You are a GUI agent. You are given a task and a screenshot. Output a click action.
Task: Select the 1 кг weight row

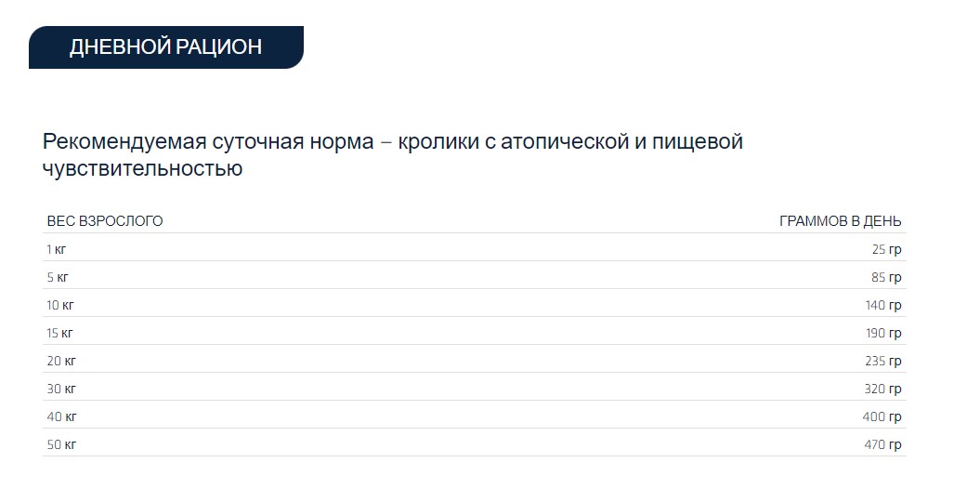(475, 247)
